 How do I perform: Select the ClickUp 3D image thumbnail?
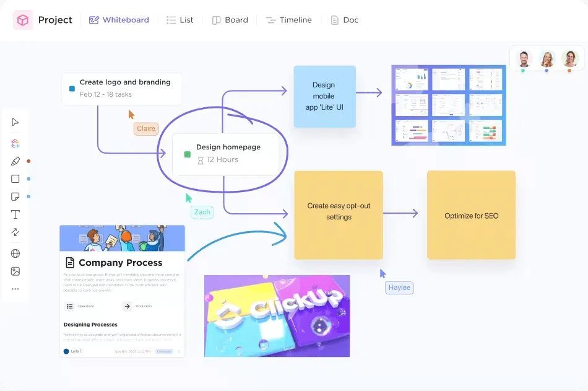point(277,316)
